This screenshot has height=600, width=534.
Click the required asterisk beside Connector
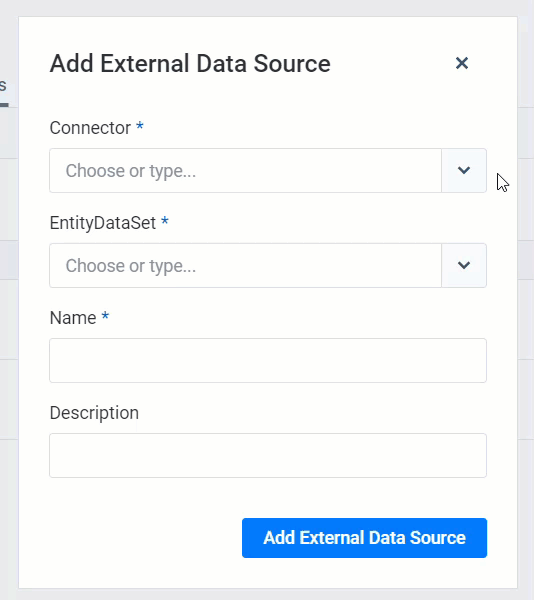pos(140,126)
